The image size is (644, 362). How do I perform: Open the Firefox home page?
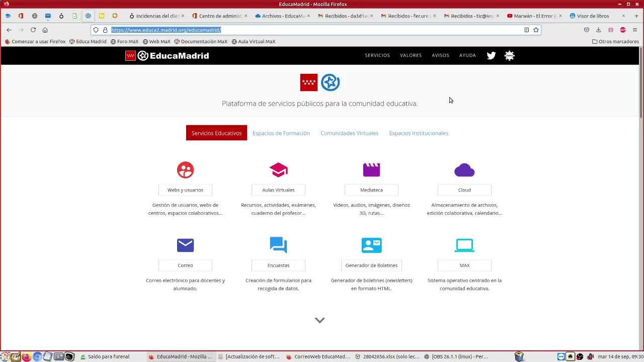tap(45, 30)
